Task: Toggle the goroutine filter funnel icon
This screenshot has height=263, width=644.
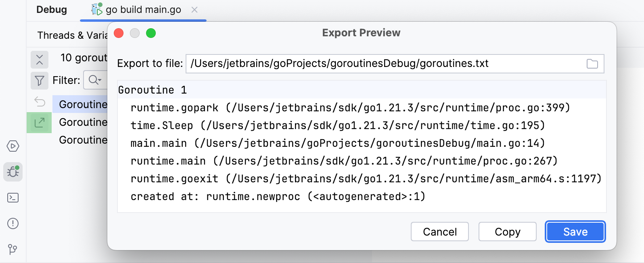Action: (x=40, y=81)
